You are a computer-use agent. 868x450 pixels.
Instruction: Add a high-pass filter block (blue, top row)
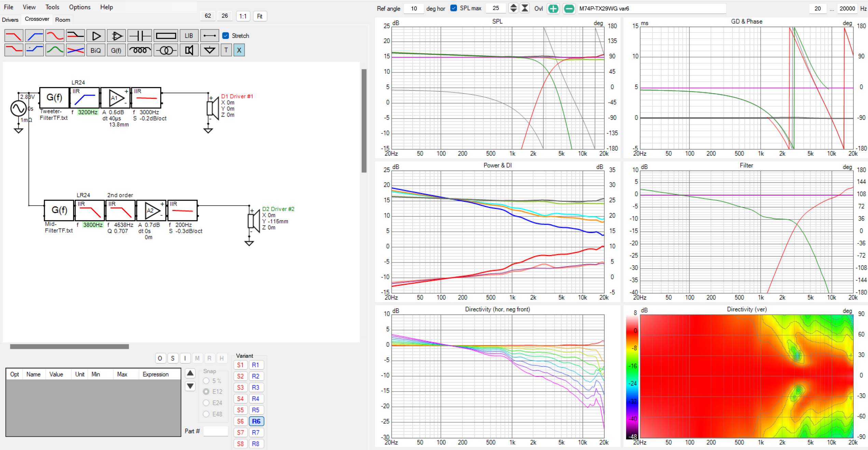[34, 36]
